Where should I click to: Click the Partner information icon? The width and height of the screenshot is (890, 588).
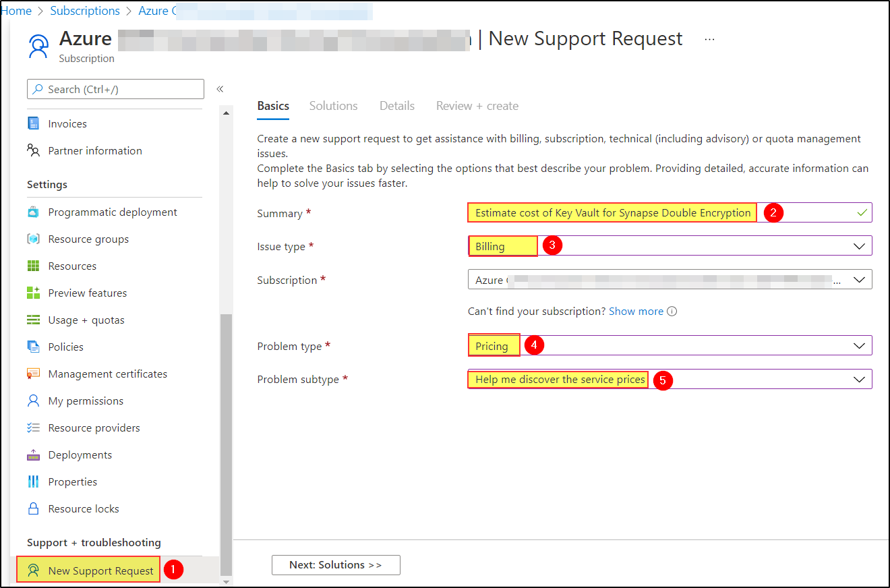click(x=33, y=150)
